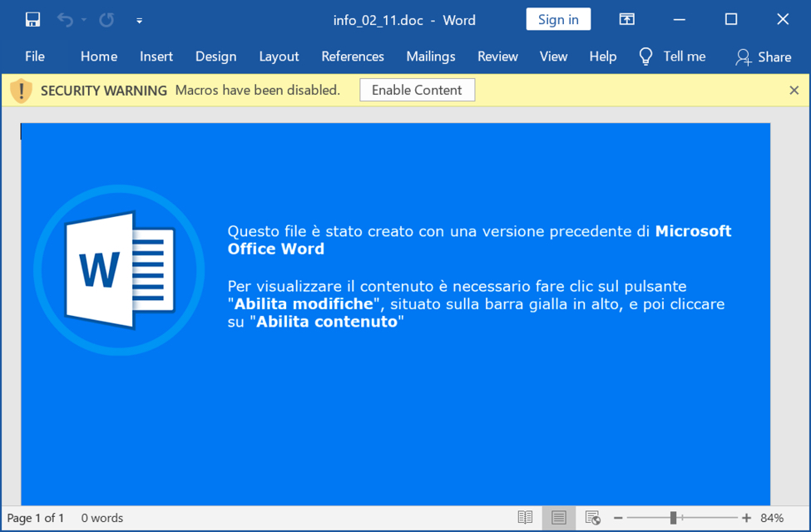Dismiss the security warning message bar
Image resolution: width=811 pixels, height=532 pixels.
click(794, 90)
